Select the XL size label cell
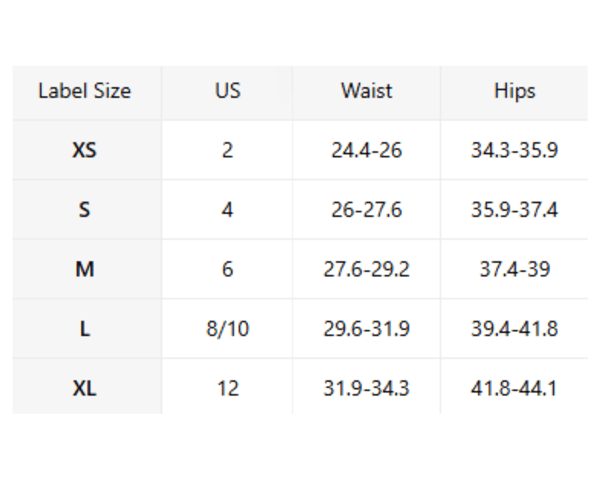 85,388
